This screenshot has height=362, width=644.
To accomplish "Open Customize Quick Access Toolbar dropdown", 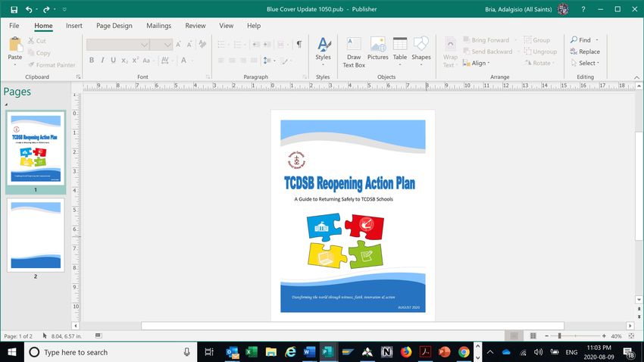I will pos(64,9).
